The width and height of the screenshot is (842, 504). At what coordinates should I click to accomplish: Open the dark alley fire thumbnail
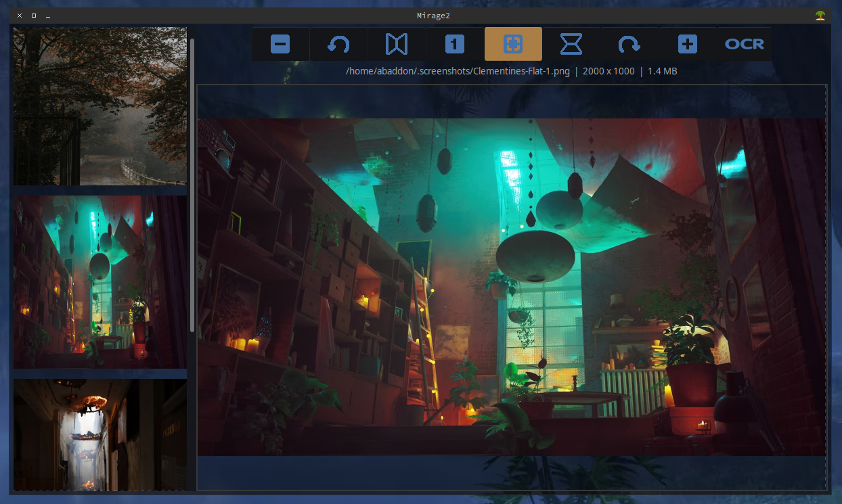[x=100, y=434]
